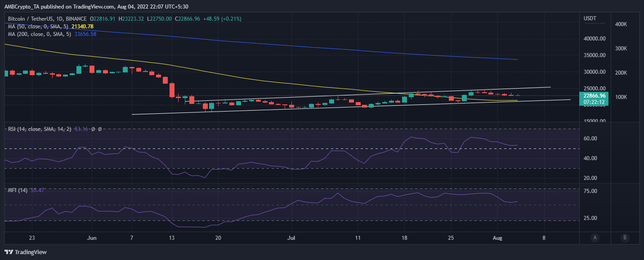Click the current price tag 22866.96
Image resolution: width=644 pixels, height=260 pixels.
click(595, 96)
